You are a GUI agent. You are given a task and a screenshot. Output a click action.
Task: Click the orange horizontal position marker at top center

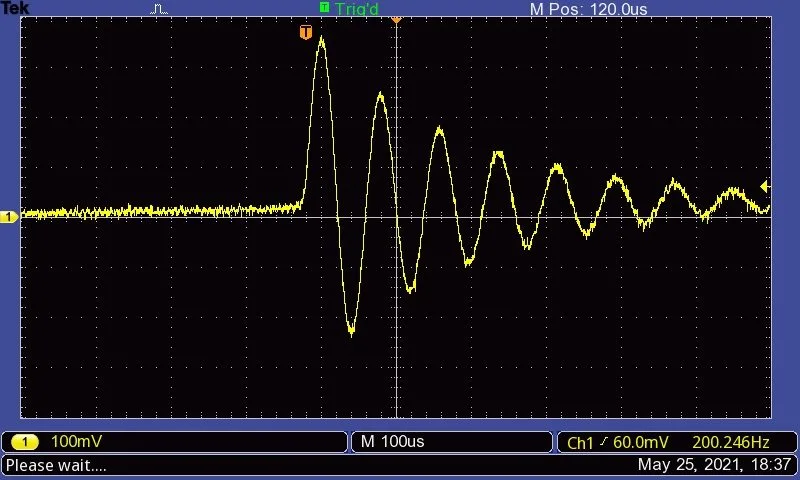(x=396, y=18)
